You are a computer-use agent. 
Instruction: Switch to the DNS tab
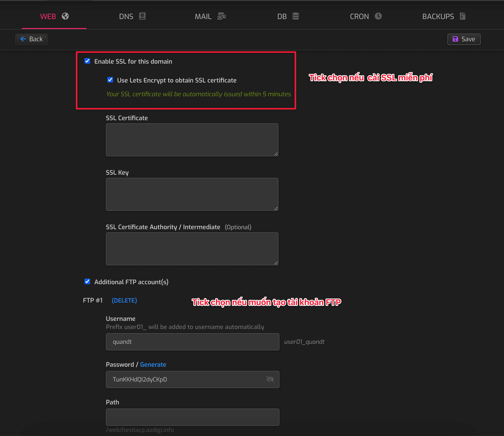[126, 17]
